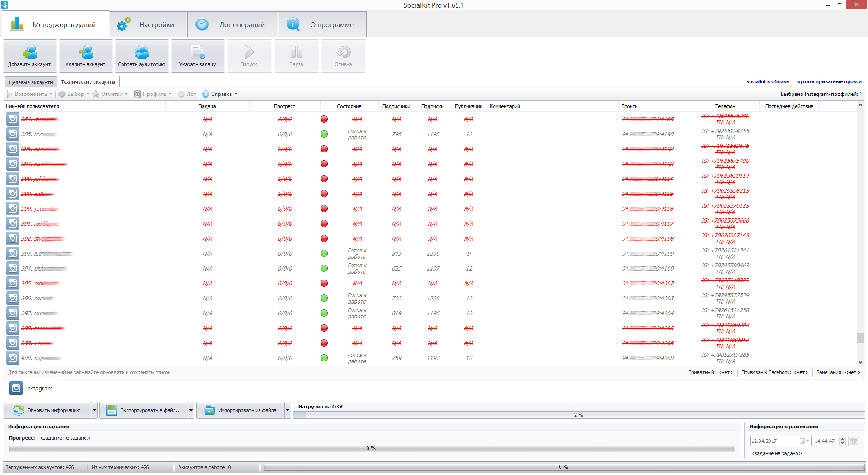Click Instagram icon of row 387
The width and height of the screenshot is (868, 475).
tap(13, 164)
